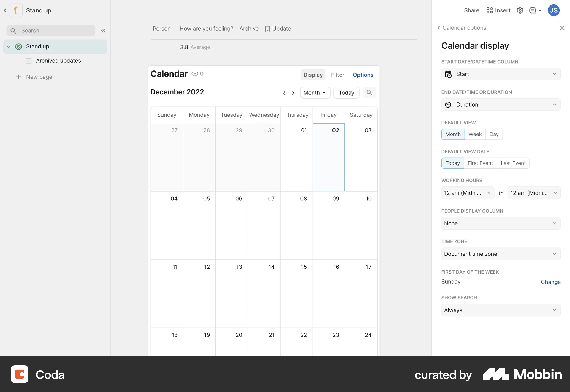Image resolution: width=570 pixels, height=392 pixels.
Task: Open the Display tab
Action: 313,75
